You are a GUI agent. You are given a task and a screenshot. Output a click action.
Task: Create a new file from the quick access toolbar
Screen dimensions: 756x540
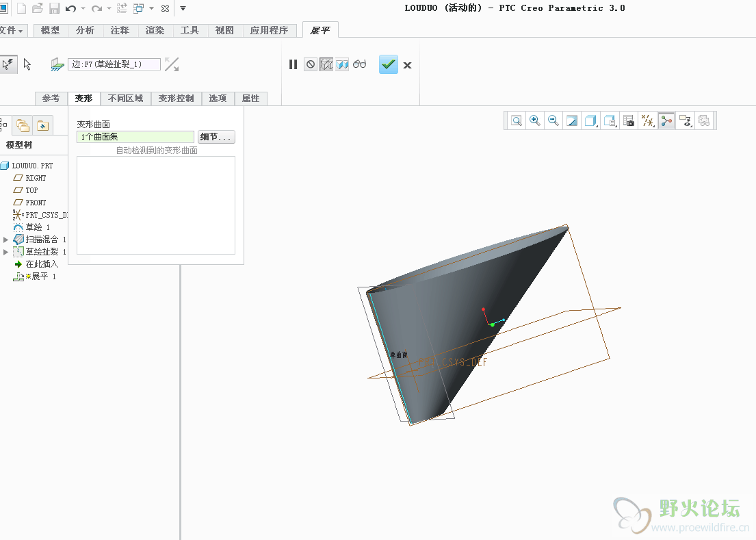[x=21, y=8]
